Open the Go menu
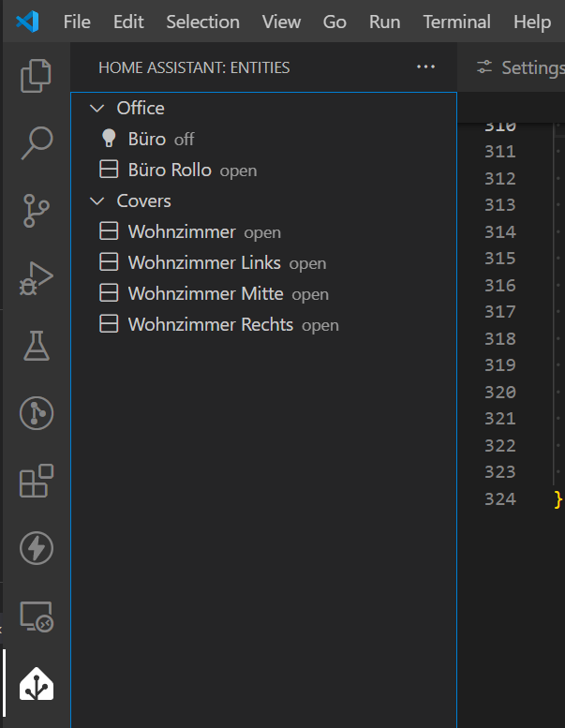Viewport: 565px width, 728px height. pyautogui.click(x=335, y=22)
